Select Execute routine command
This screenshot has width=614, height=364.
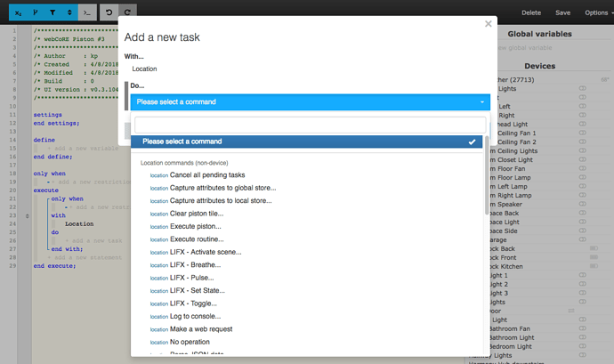197,239
